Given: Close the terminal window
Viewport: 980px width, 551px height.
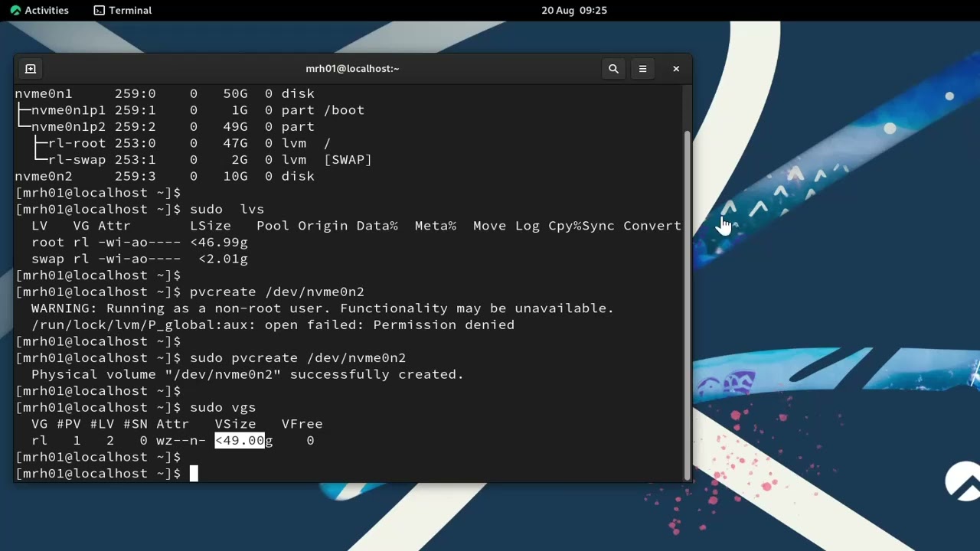Looking at the screenshot, I should 676,69.
